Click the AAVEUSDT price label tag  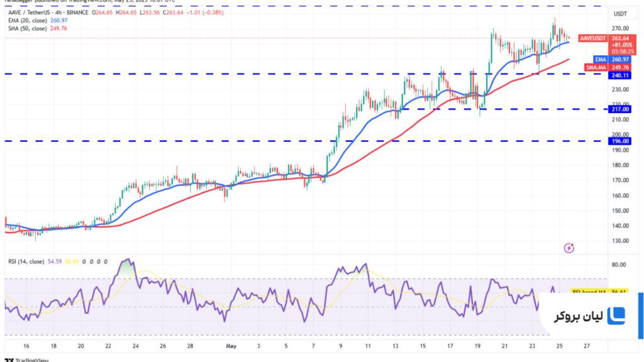[592, 38]
